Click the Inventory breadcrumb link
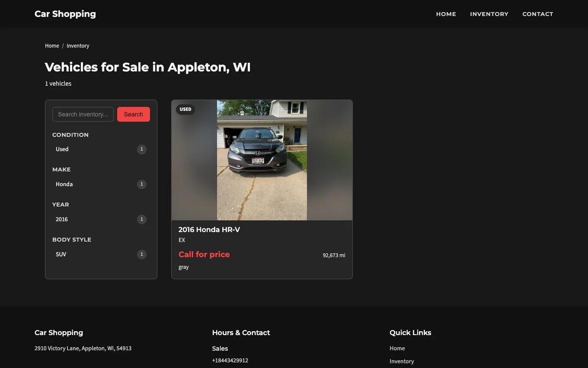This screenshot has width=588, height=368. (x=78, y=46)
